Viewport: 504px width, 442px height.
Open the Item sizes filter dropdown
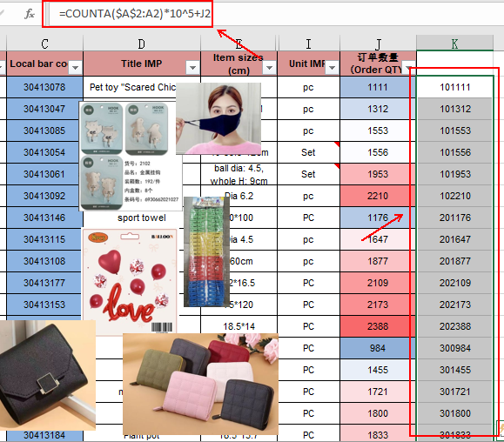(269, 68)
